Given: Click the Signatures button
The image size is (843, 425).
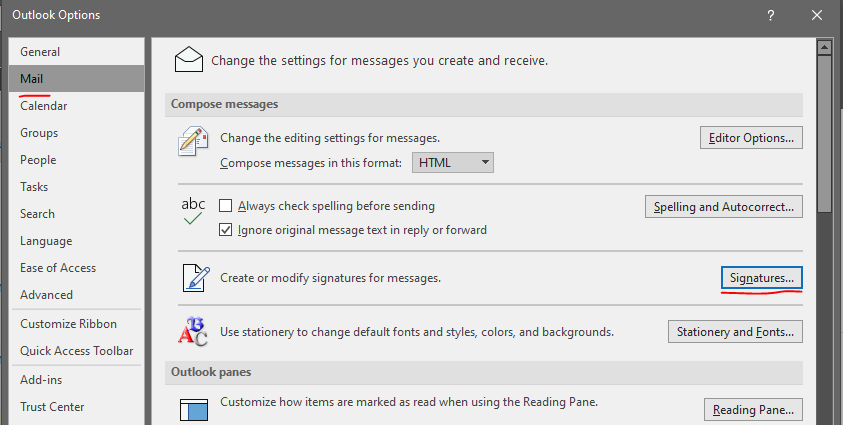Looking at the screenshot, I should (761, 277).
